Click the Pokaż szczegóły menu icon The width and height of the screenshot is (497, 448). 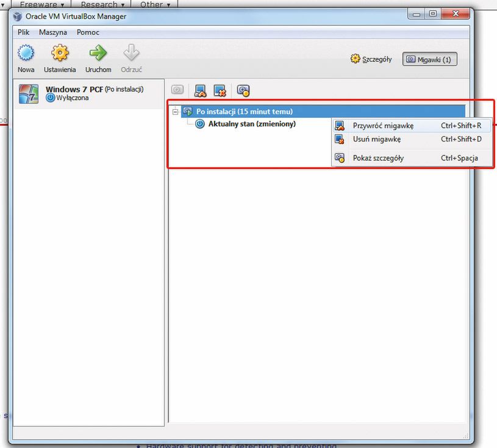[340, 157]
